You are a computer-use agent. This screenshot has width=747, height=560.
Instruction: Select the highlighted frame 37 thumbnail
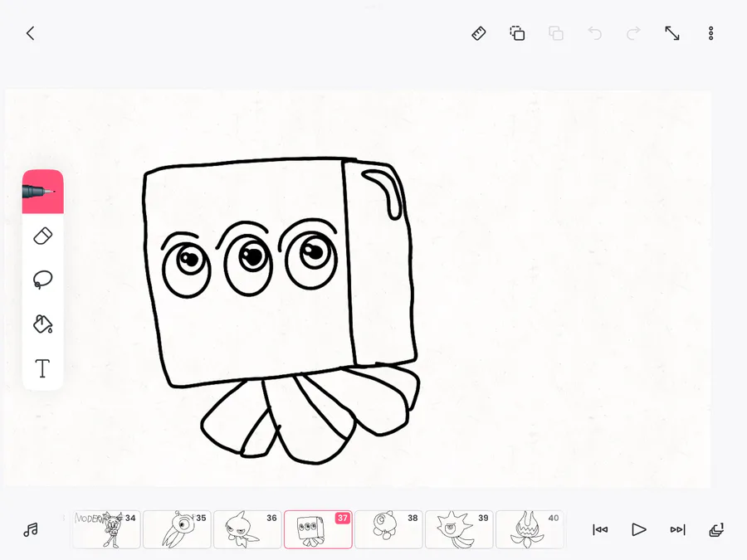[x=318, y=529]
